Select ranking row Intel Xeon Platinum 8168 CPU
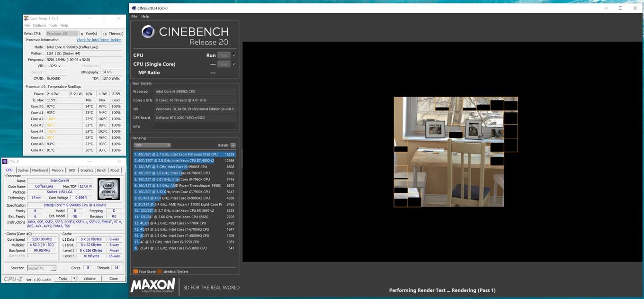 [x=185, y=154]
